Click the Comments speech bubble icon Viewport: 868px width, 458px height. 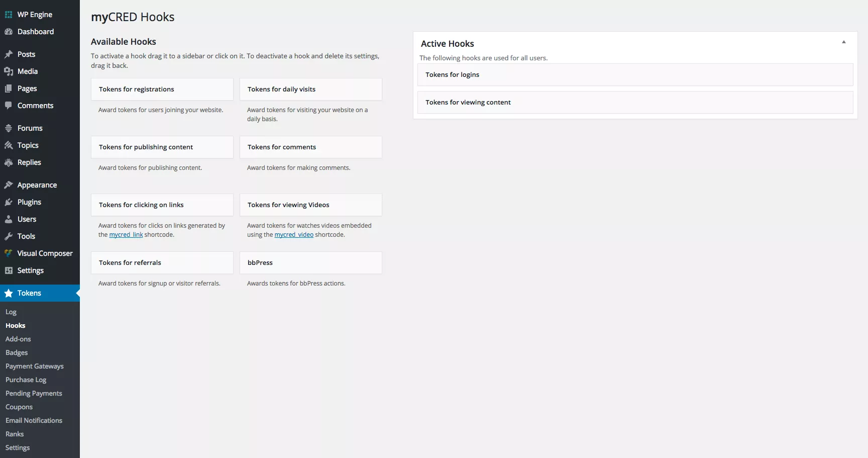coord(9,106)
